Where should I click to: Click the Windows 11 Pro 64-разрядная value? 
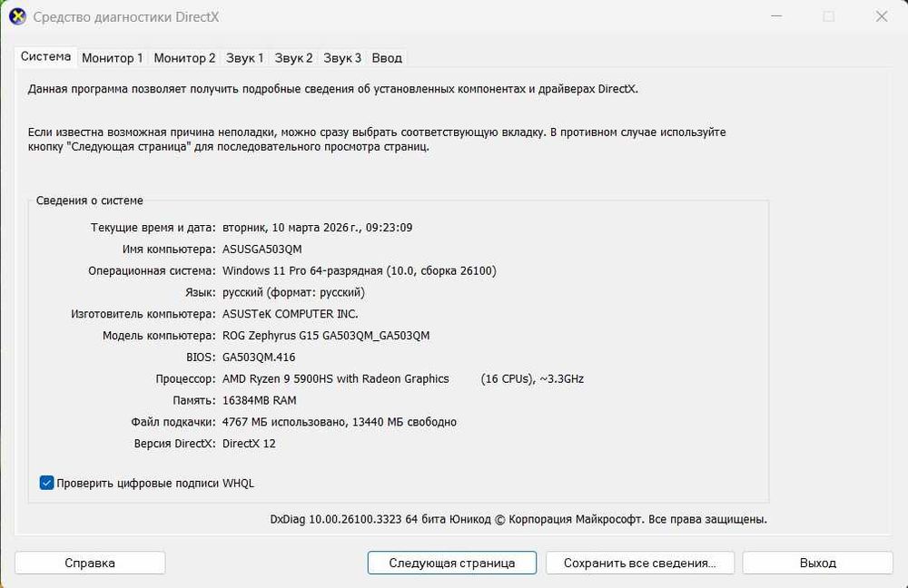pos(359,270)
